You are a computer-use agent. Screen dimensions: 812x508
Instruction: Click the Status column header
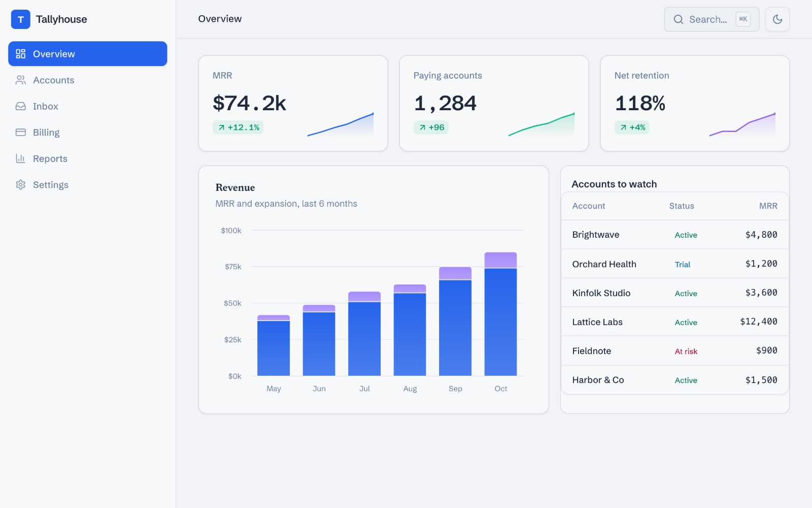(x=682, y=206)
